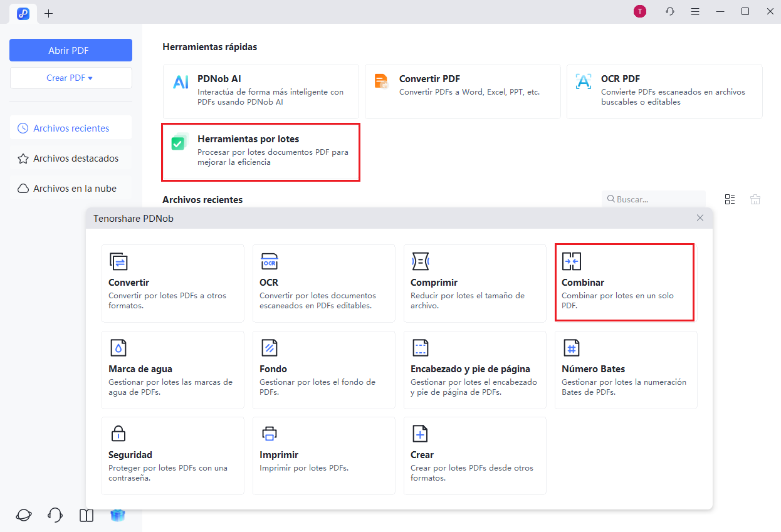Image resolution: width=781 pixels, height=532 pixels.
Task: Expand the Crear PDF dropdown
Action: pyautogui.click(x=71, y=78)
